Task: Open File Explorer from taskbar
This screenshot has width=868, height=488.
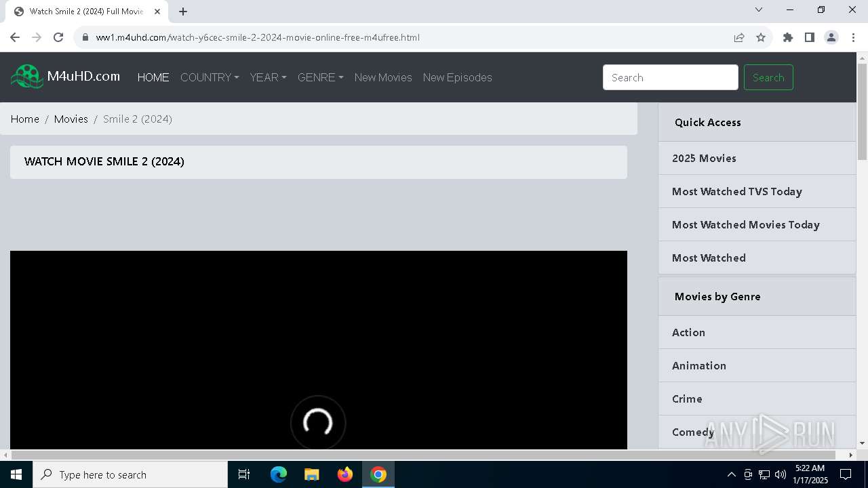Action: coord(312,474)
